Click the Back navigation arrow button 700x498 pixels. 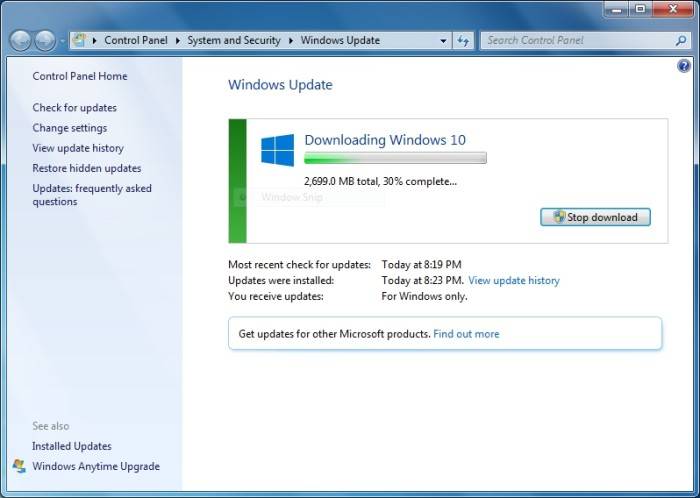pyautogui.click(x=20, y=41)
